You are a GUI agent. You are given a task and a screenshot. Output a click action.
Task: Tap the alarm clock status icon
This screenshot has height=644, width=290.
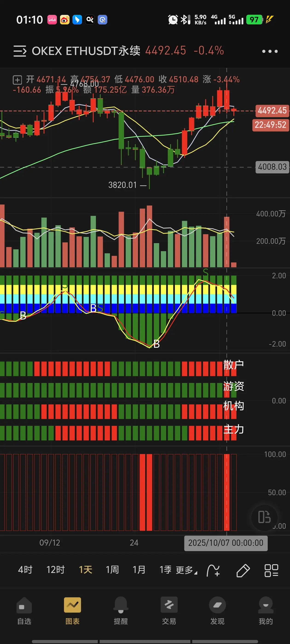click(173, 20)
